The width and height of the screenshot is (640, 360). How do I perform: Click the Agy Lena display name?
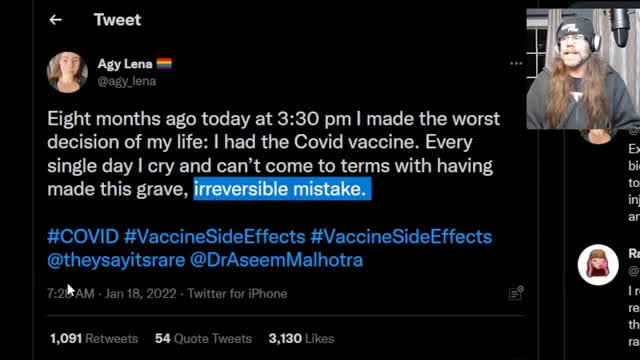(x=125, y=64)
